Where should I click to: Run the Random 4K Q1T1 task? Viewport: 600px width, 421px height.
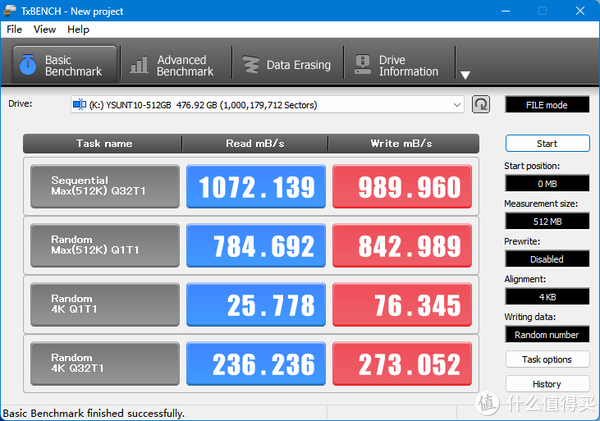tap(105, 304)
